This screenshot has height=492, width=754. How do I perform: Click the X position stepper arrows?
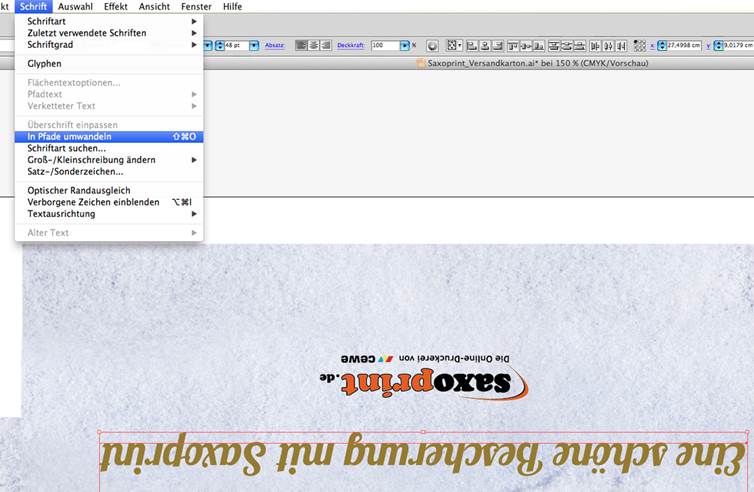click(x=662, y=46)
